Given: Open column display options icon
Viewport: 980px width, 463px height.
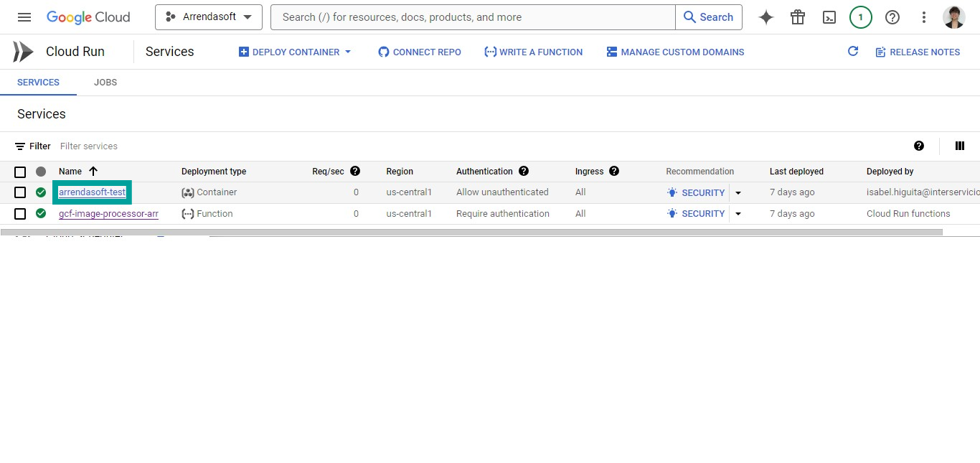Looking at the screenshot, I should pyautogui.click(x=960, y=146).
